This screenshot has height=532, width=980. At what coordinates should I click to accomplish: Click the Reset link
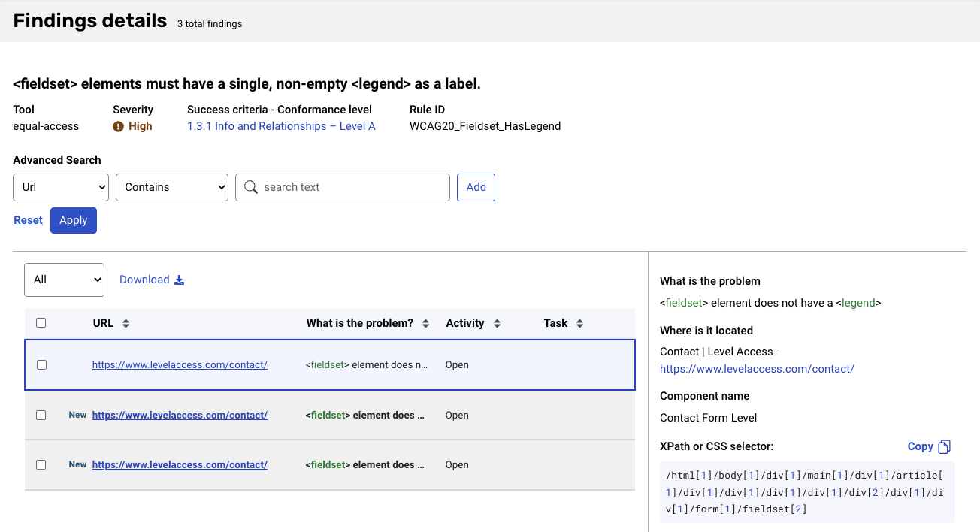[28, 220]
